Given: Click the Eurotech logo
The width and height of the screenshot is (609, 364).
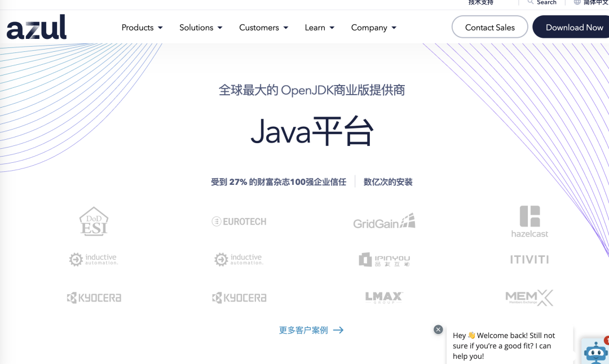Looking at the screenshot, I should [x=239, y=221].
